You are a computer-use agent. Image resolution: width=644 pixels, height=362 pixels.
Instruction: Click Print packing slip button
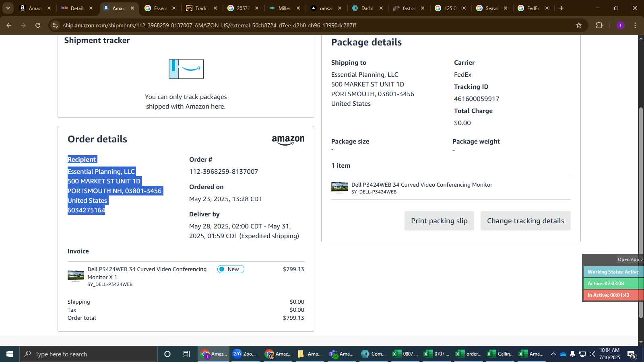point(439,221)
